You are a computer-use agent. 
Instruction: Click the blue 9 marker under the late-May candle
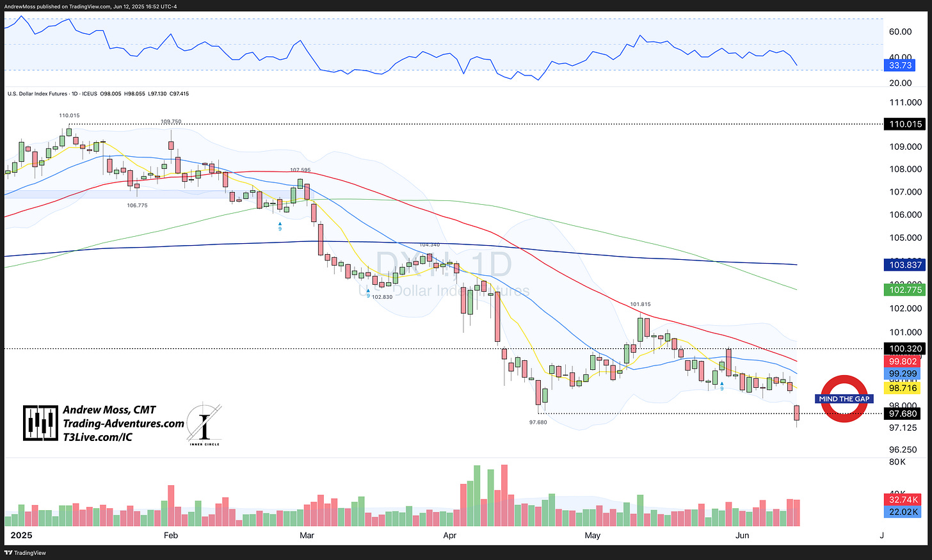click(722, 386)
